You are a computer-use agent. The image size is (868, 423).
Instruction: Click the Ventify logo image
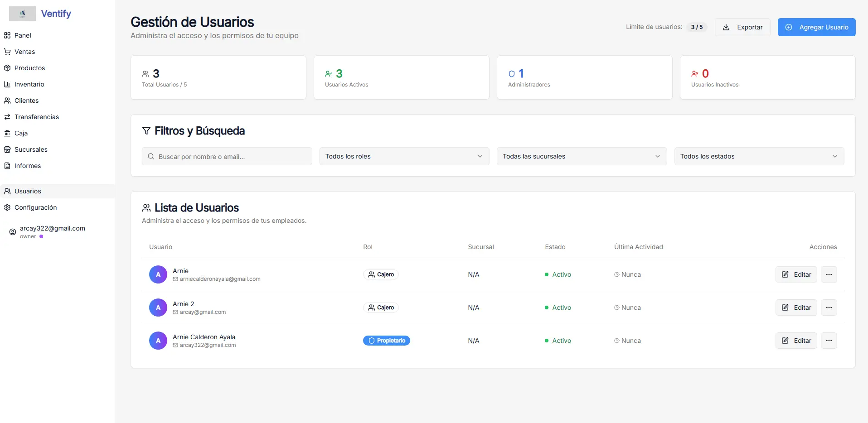tap(22, 14)
